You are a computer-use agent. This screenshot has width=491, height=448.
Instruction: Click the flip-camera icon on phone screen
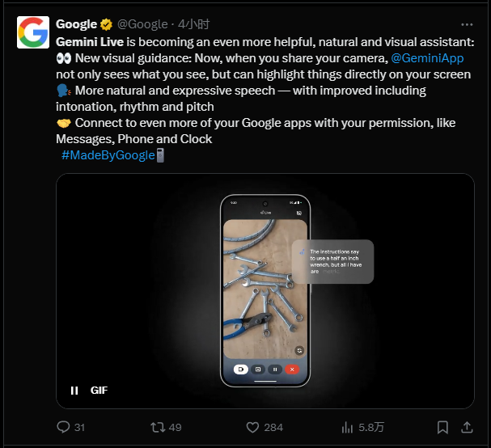[299, 350]
